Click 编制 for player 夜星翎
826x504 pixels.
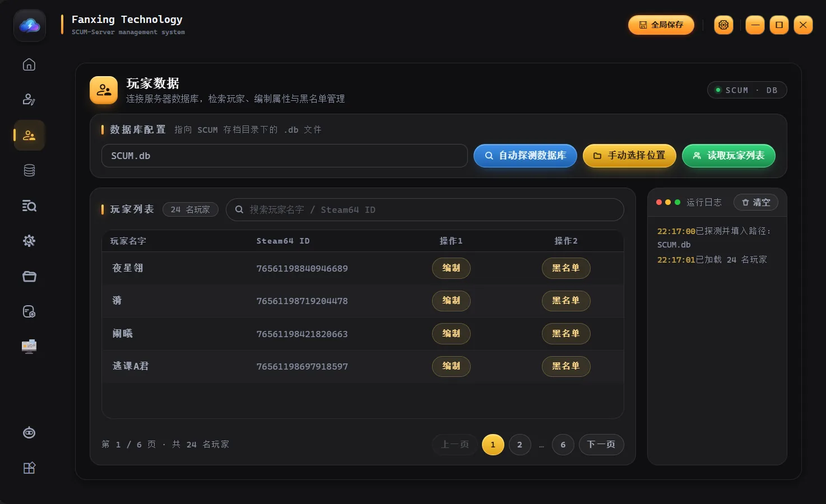tap(451, 268)
